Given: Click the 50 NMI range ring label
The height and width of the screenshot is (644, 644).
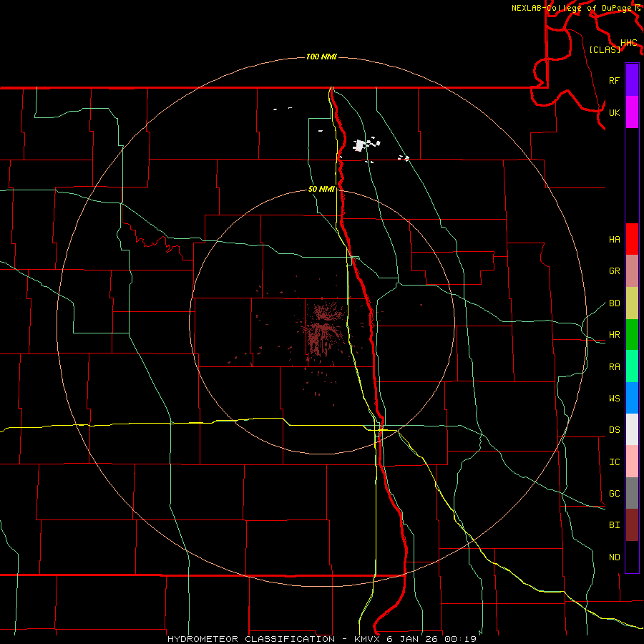Looking at the screenshot, I should [321, 189].
